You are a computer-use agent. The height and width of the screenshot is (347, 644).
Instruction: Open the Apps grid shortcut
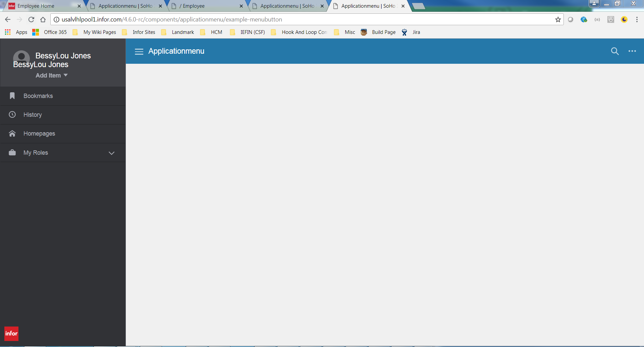16,32
